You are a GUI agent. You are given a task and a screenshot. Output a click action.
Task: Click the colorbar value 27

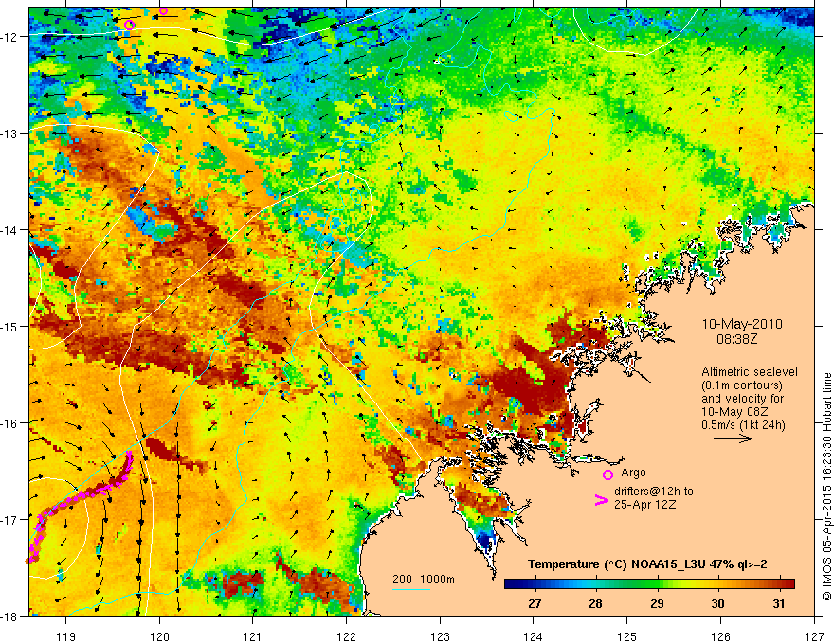pos(535,603)
